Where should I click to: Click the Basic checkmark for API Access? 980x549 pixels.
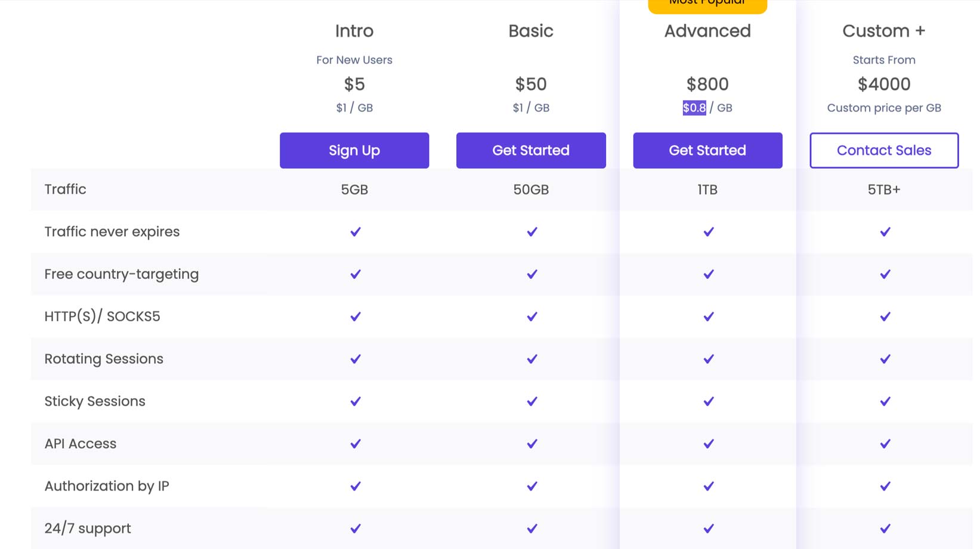(532, 443)
